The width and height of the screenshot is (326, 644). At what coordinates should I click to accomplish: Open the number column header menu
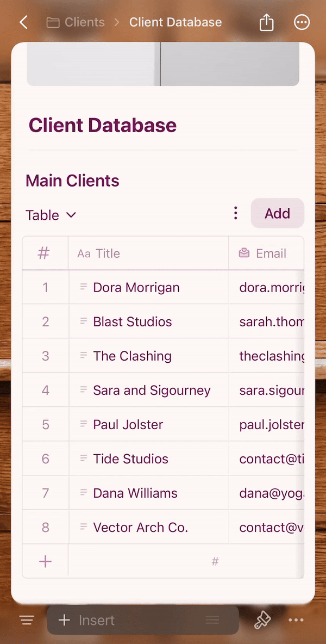[x=45, y=253]
